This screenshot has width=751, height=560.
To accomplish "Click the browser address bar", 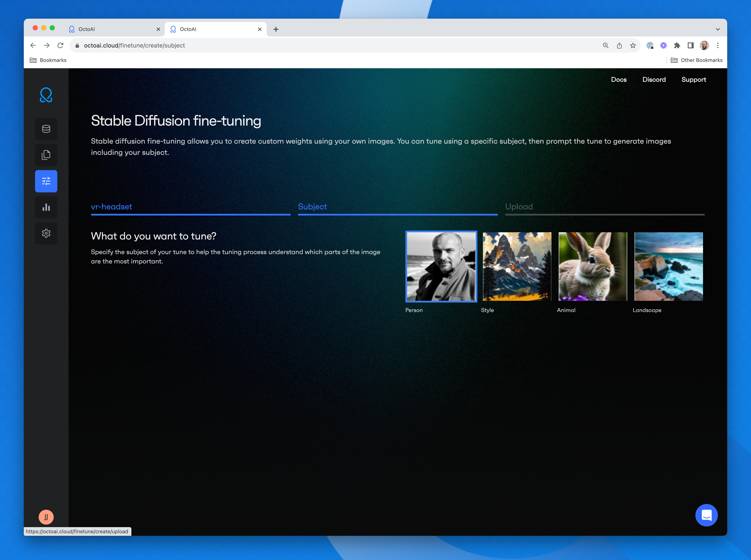I will (x=305, y=45).
